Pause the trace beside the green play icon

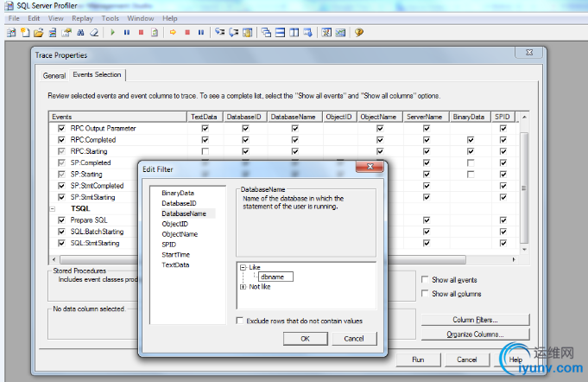[127, 33]
